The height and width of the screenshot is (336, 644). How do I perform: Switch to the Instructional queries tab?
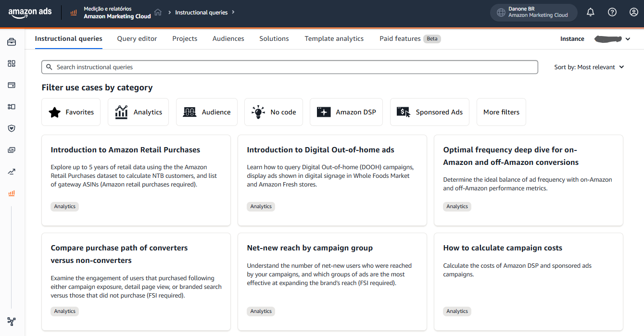[69, 38]
